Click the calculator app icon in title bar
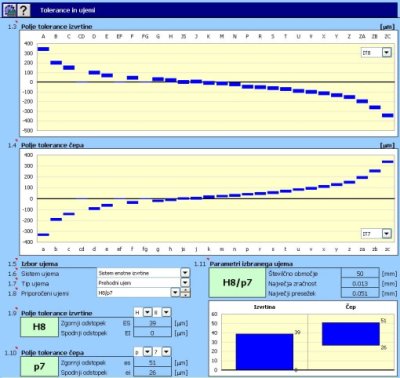This screenshot has width=400, height=378. (x=10, y=10)
